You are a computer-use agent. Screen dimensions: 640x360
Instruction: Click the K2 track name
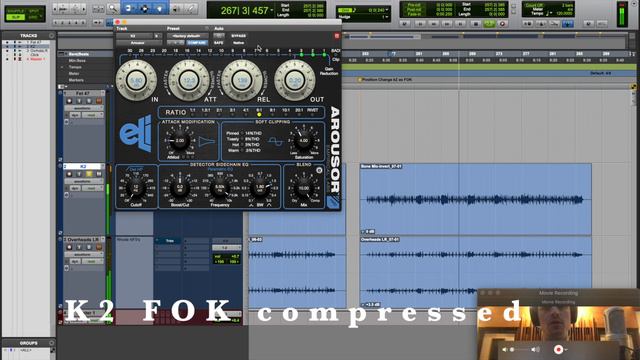(x=83, y=167)
